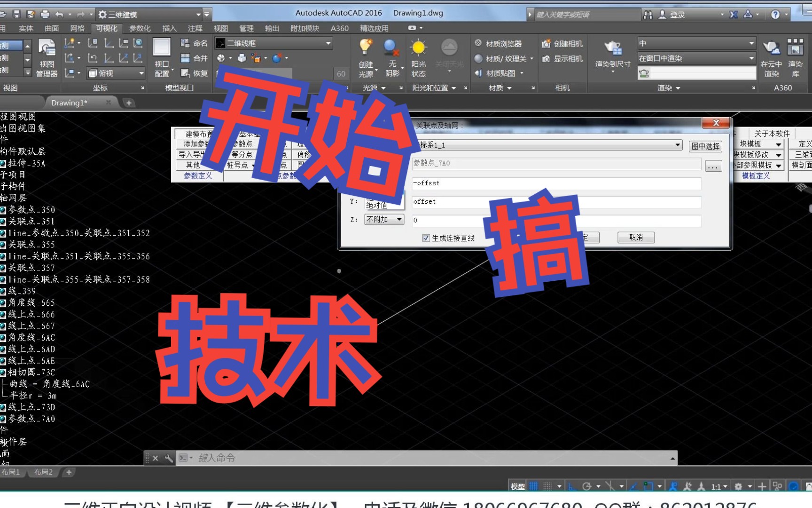Toggle grid display in the status bar
The height and width of the screenshot is (508, 812).
click(x=534, y=485)
